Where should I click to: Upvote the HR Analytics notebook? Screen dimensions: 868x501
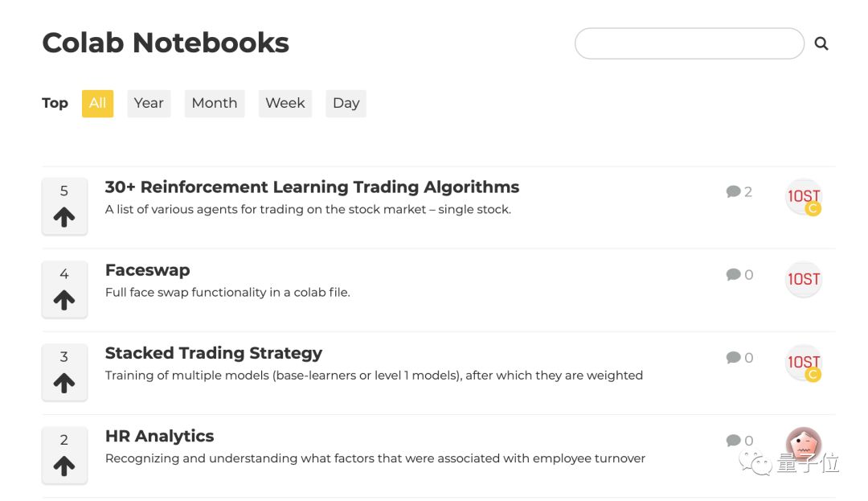pos(64,466)
